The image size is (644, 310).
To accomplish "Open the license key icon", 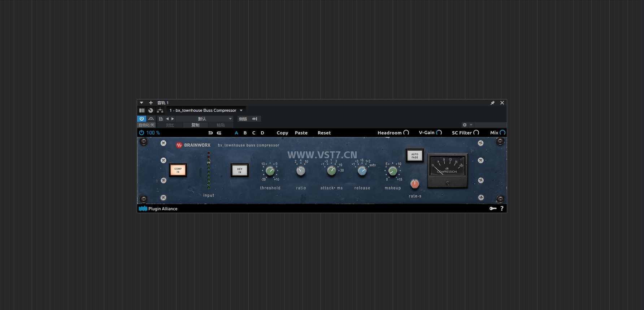I will (x=493, y=209).
